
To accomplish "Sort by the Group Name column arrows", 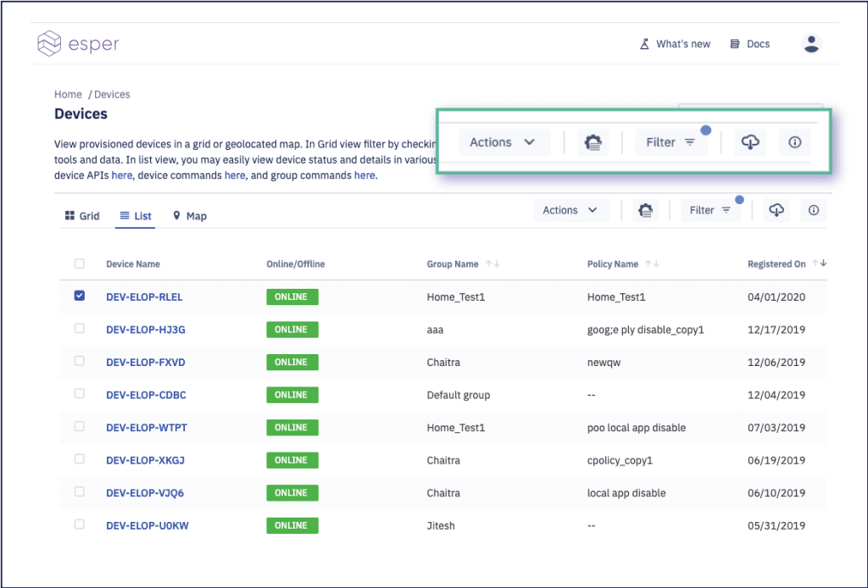I will click(x=492, y=263).
